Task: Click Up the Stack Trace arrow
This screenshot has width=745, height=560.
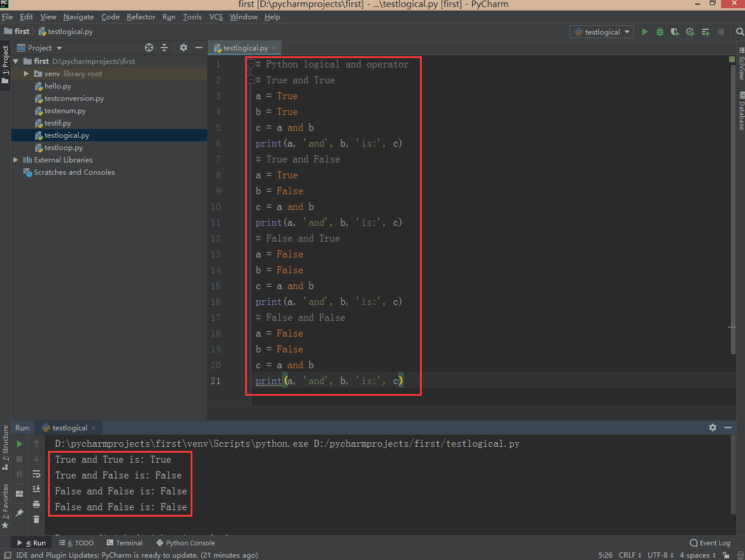Action: point(36,444)
